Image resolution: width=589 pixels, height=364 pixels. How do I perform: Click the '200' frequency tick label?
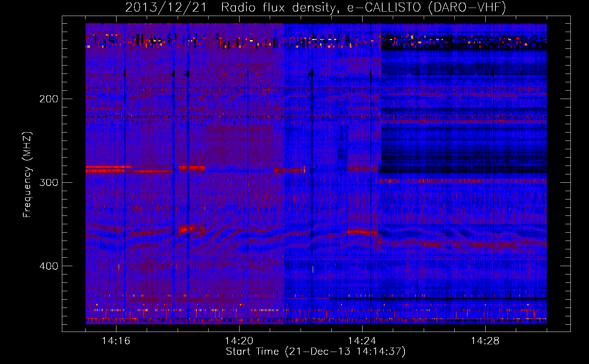tap(49, 99)
